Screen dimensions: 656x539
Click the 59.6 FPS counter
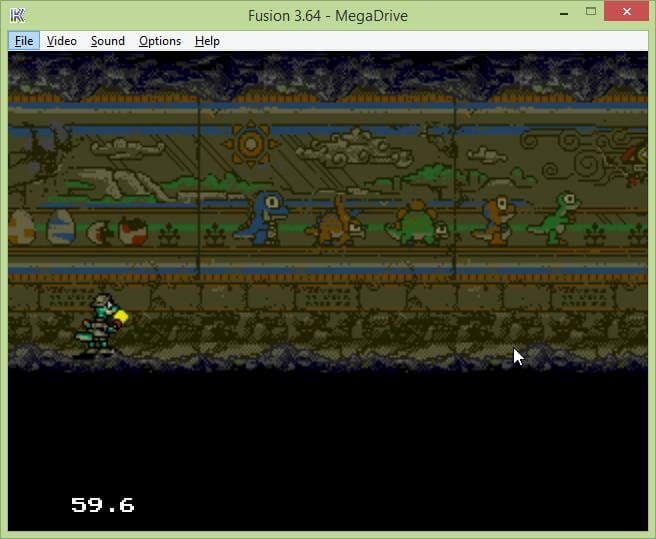(x=102, y=505)
